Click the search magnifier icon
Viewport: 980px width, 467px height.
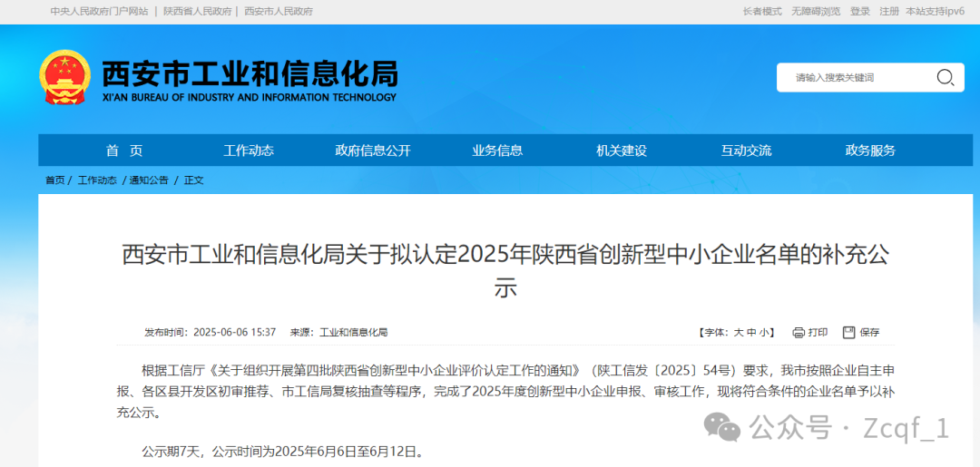tap(945, 78)
